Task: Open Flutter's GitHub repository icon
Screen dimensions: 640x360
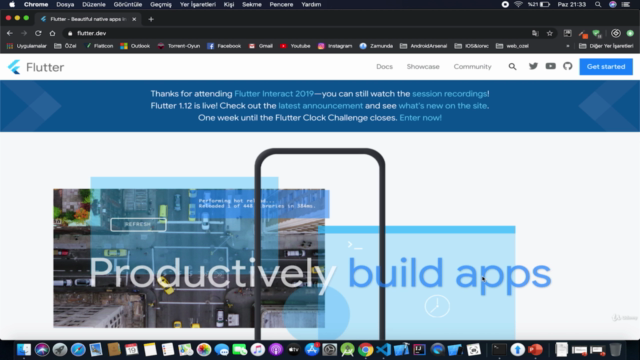Action: [x=568, y=66]
